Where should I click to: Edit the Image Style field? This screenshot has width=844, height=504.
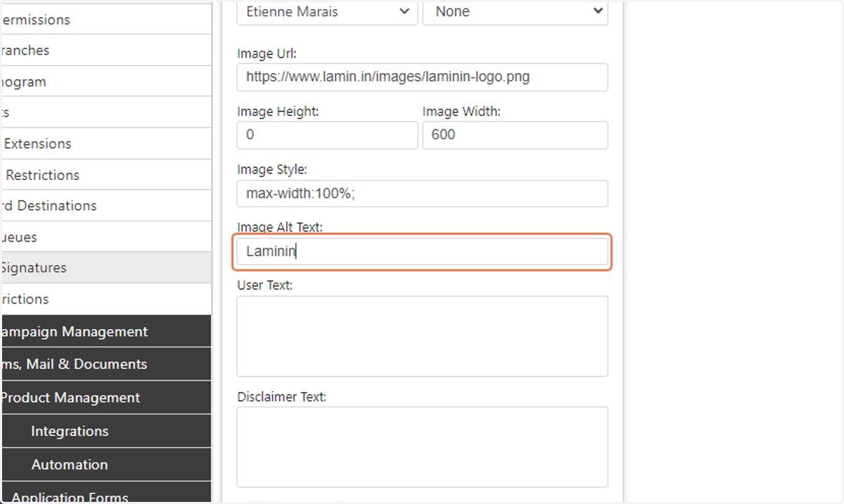[422, 193]
